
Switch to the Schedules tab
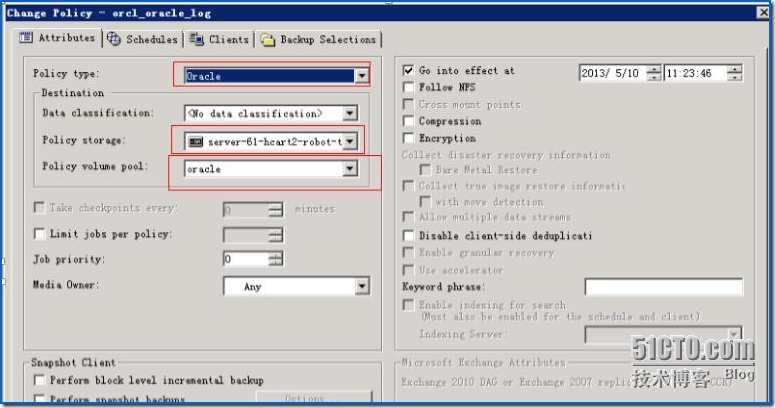(x=142, y=39)
